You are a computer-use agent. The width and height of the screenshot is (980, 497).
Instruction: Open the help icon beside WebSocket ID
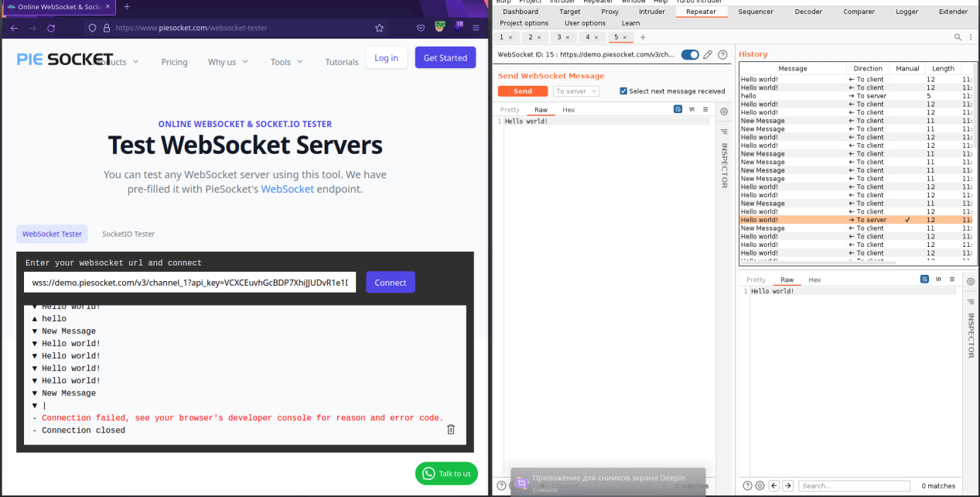722,55
